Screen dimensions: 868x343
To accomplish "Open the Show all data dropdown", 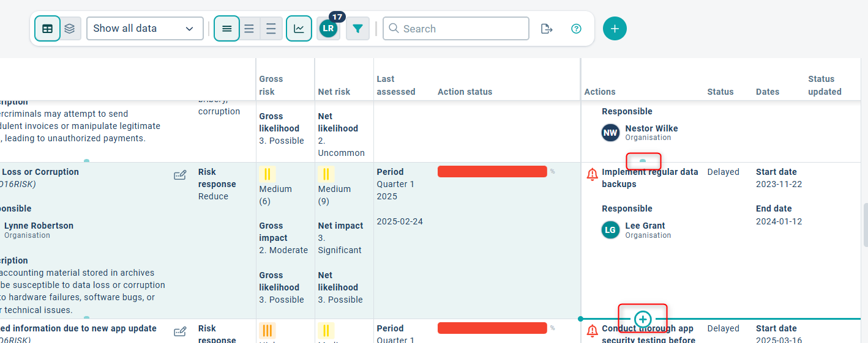I will (144, 29).
